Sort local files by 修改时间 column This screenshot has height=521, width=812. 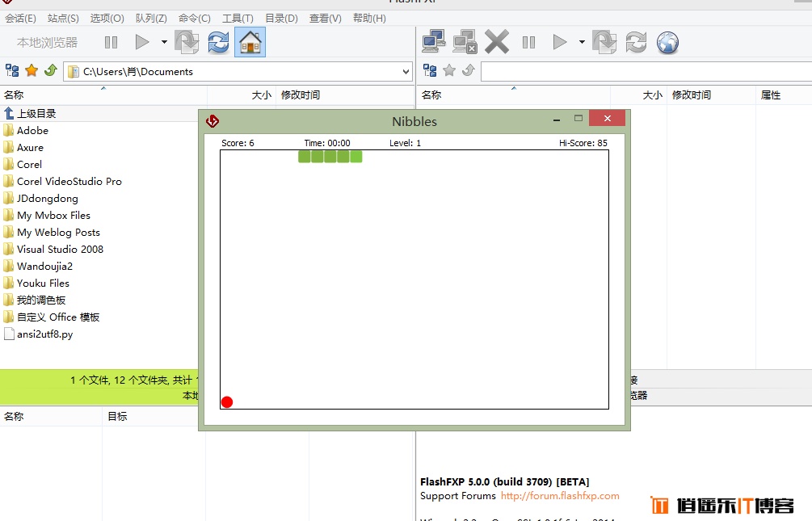coord(346,95)
